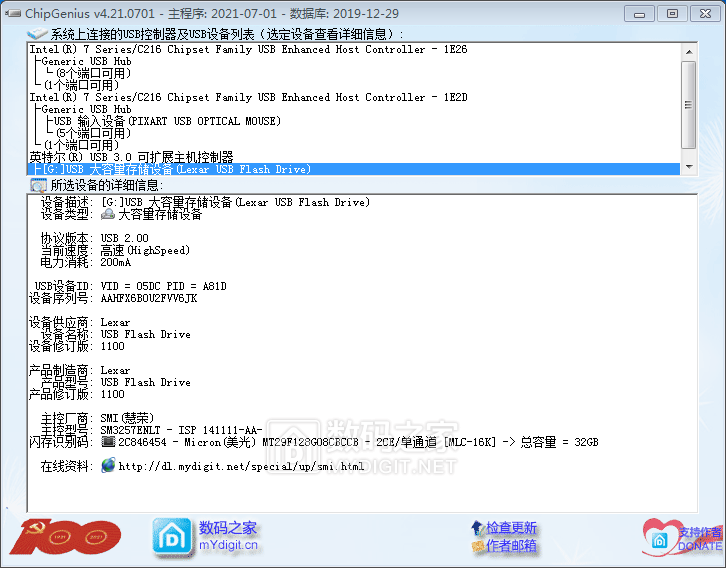This screenshot has height=568, width=726.
Task: Click the USB device list header icon
Action: click(x=38, y=34)
